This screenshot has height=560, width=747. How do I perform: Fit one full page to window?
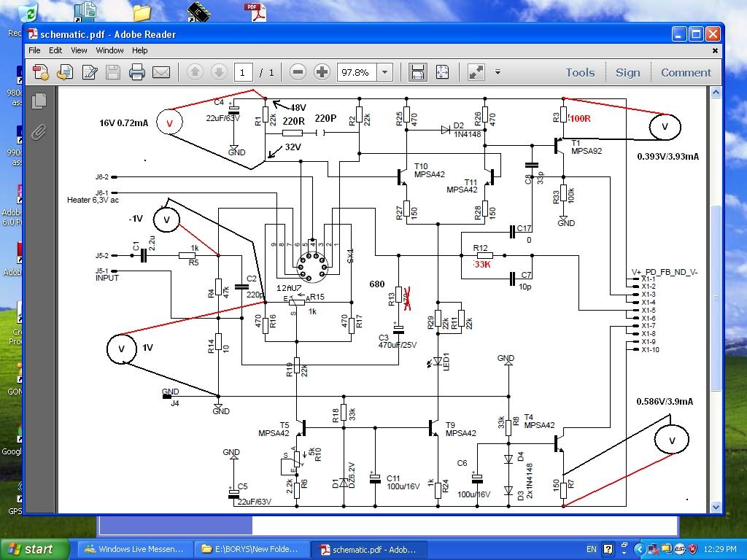click(443, 72)
